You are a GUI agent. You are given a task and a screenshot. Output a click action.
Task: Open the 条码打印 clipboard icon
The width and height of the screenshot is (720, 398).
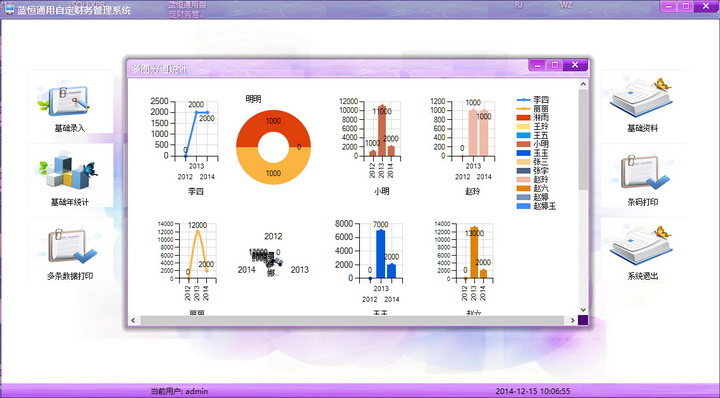tap(642, 173)
